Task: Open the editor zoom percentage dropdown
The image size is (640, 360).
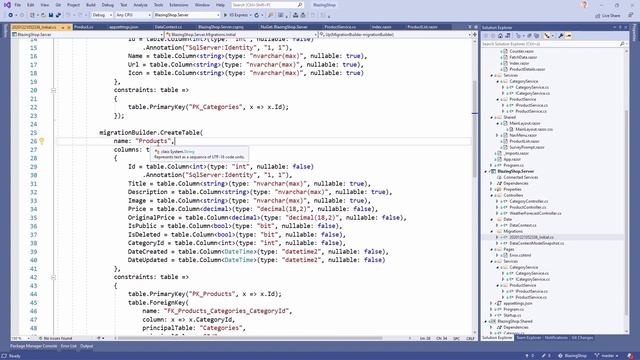Action: 21,338
